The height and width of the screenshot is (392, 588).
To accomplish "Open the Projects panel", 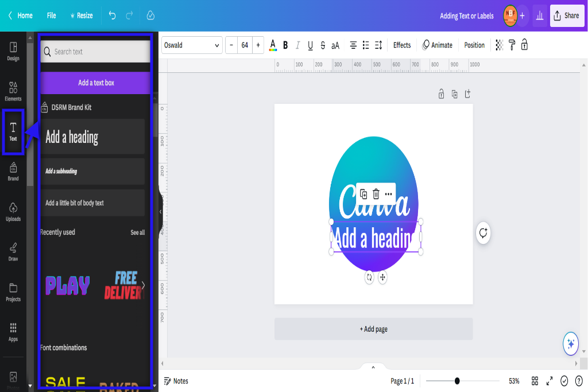I will 13,292.
